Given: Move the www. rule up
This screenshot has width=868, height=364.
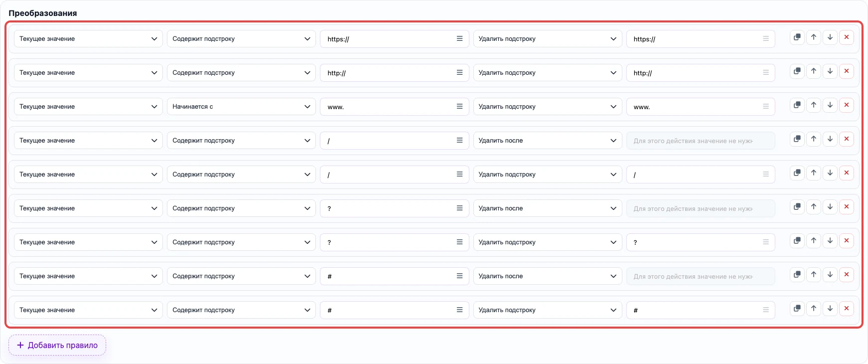Looking at the screenshot, I should tap(814, 105).
